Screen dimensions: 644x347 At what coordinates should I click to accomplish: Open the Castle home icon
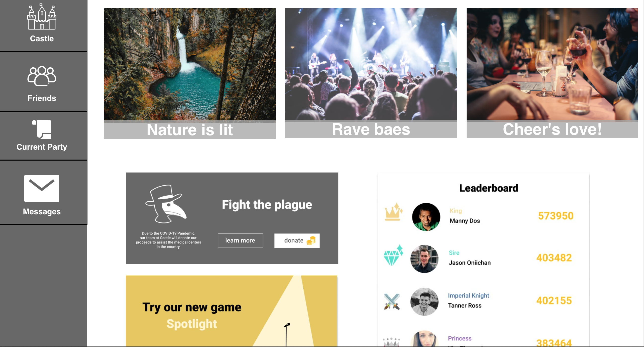(42, 16)
